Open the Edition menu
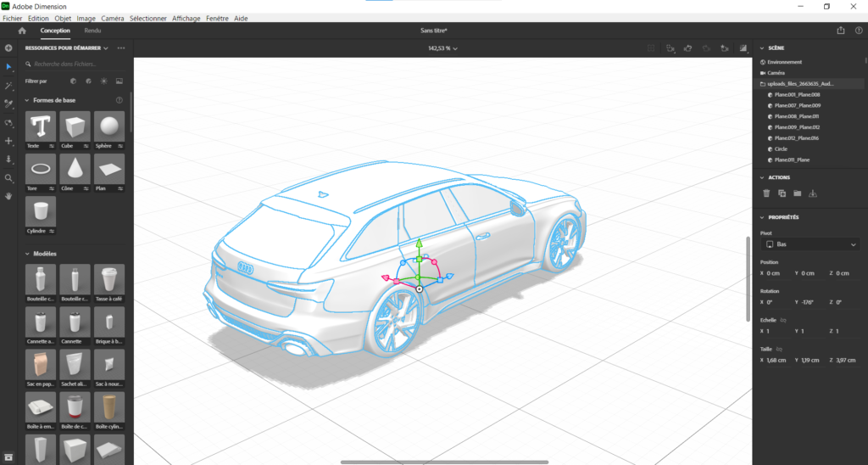The image size is (868, 465). click(x=38, y=19)
